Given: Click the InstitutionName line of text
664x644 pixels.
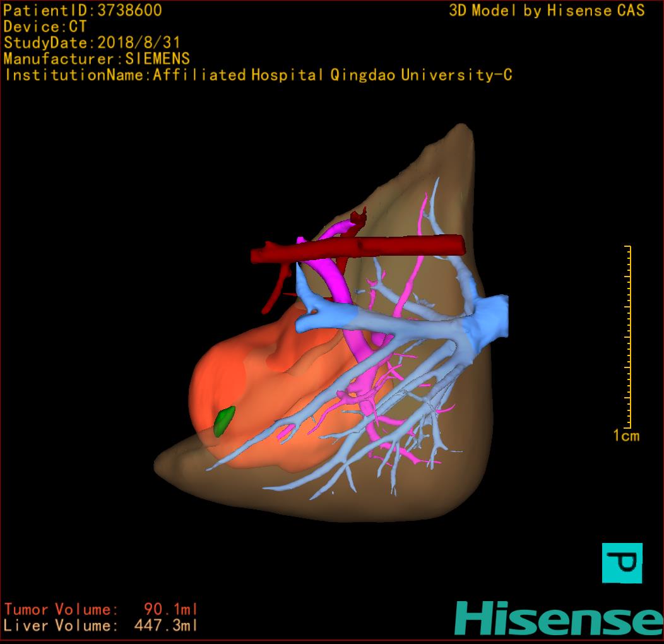Looking at the screenshot, I should point(258,75).
